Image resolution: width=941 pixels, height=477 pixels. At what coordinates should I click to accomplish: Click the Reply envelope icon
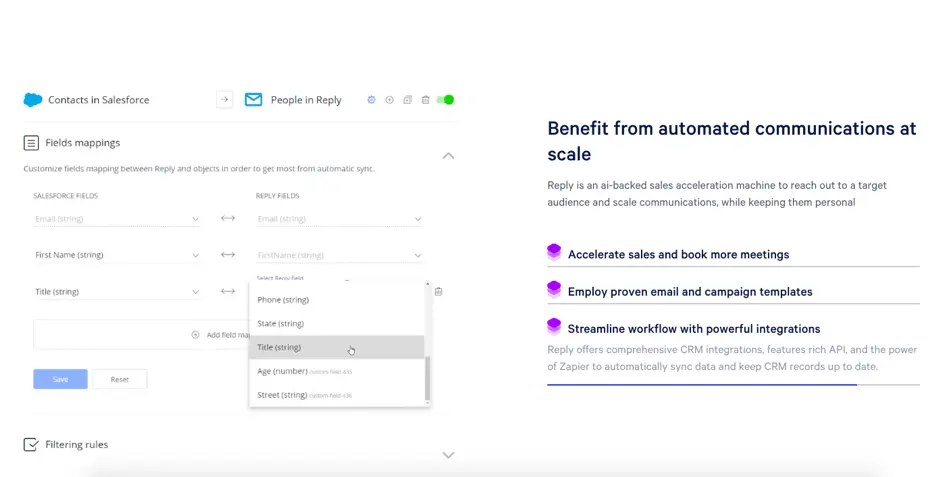tap(253, 100)
